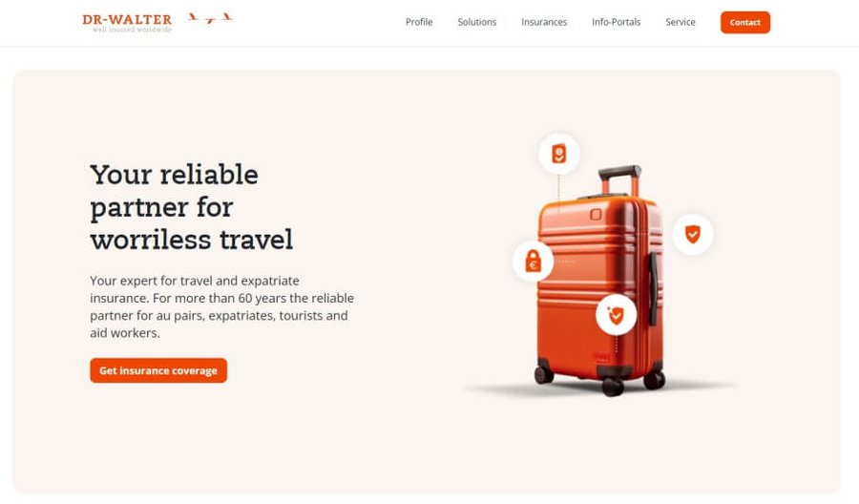The image size is (859, 504).
Task: Click the 'Your reliable partner' headline
Action: pos(192,207)
